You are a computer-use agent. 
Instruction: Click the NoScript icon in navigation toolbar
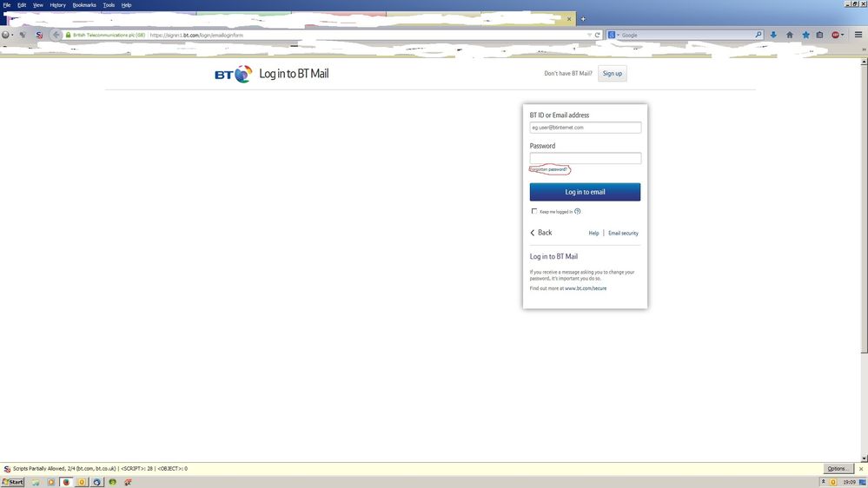coord(39,35)
